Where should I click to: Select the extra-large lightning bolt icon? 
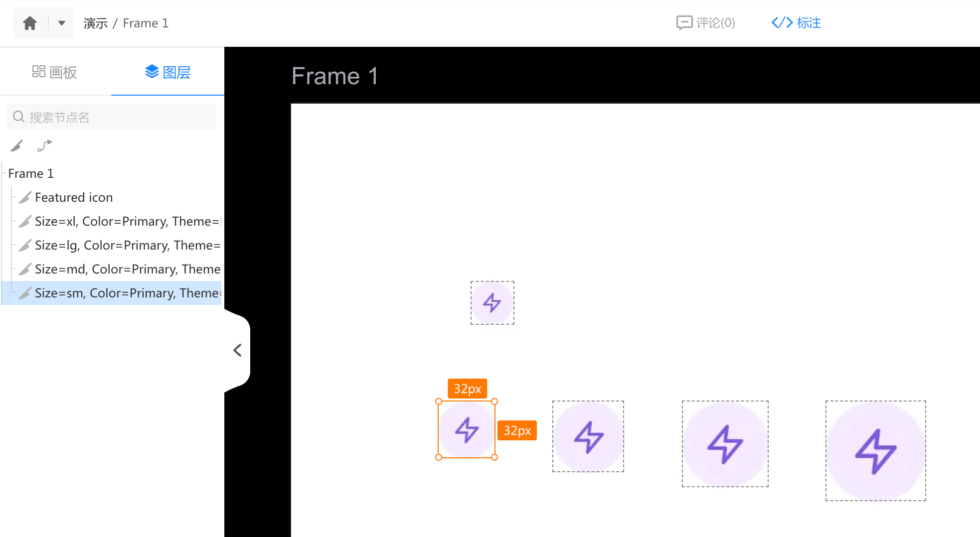(x=876, y=451)
